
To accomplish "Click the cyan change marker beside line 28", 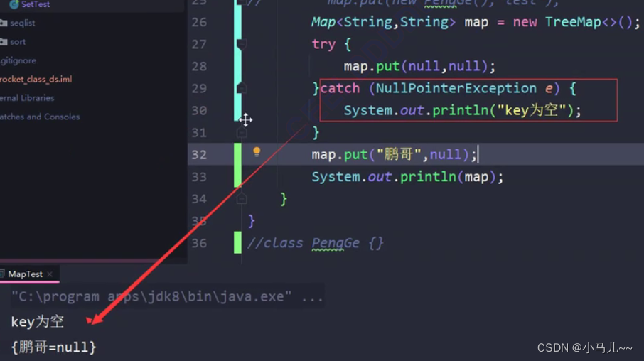I will 238,66.
